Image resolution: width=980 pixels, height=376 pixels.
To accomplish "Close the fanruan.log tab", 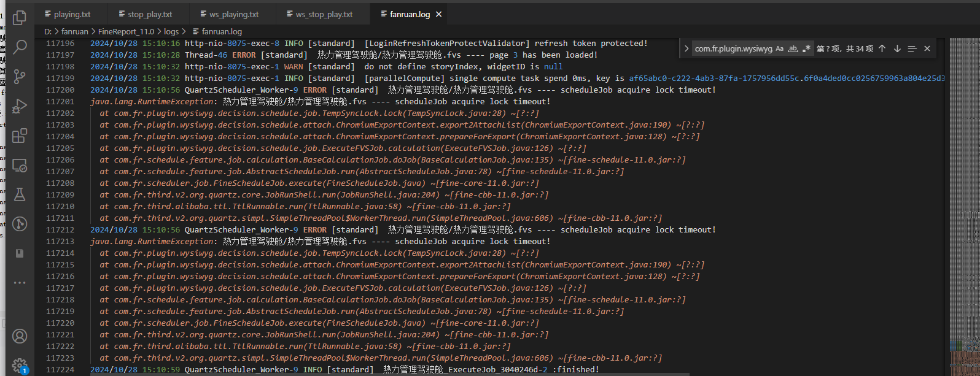I will point(438,14).
